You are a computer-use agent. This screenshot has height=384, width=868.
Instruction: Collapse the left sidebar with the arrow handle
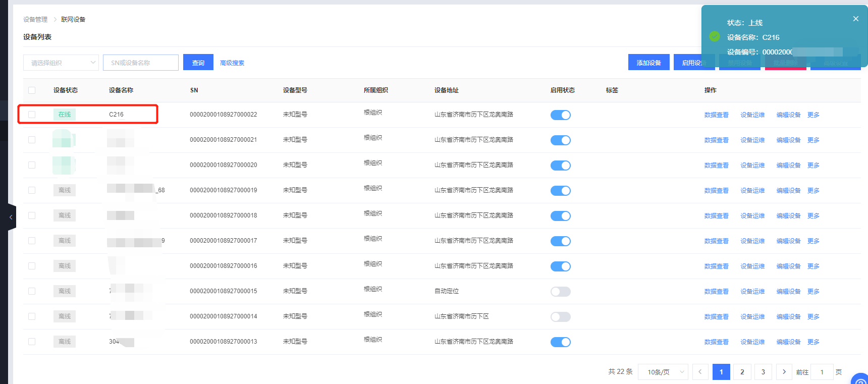[x=11, y=217]
